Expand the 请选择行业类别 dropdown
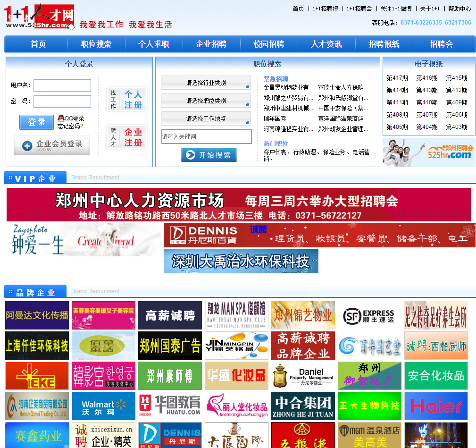Image resolution: width=476 pixels, height=448 pixels. (x=206, y=83)
